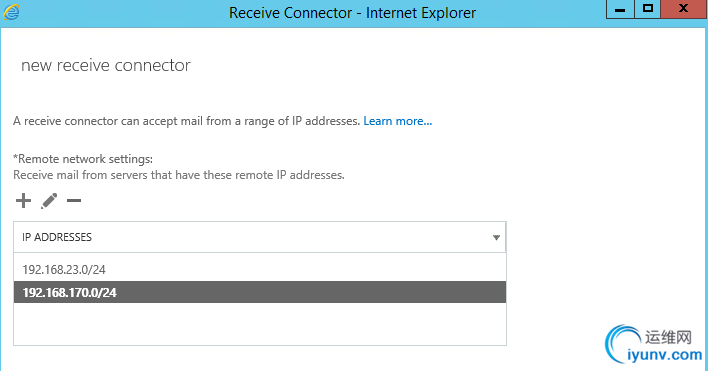Click the new receive connector heading
This screenshot has width=708, height=371.
[106, 65]
